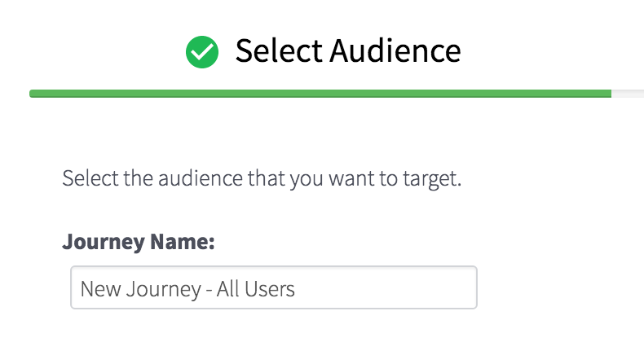644x355 pixels.
Task: Click the bold "Journey Name:" label
Action: pyautogui.click(x=138, y=242)
